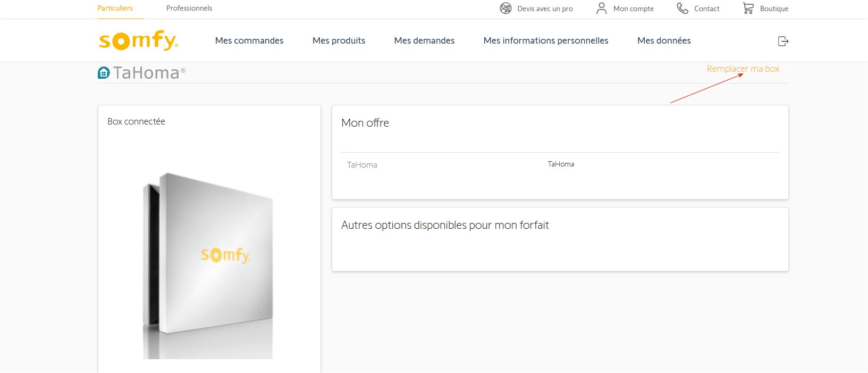
Task: Open the Boutique shopping cart icon
Action: (748, 9)
